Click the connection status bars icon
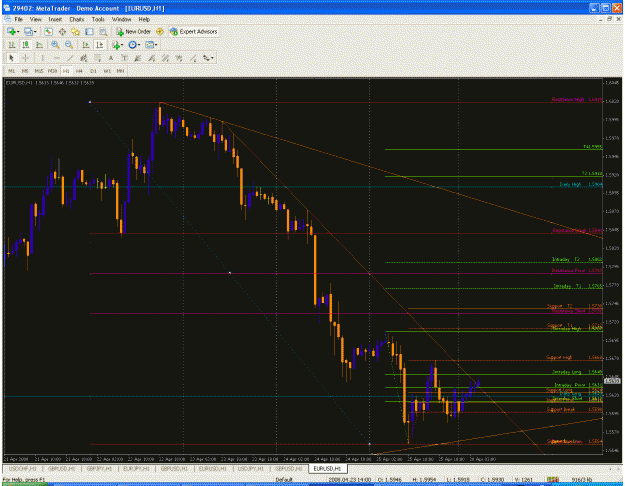Screen dimensions: 625x486 click(x=552, y=480)
